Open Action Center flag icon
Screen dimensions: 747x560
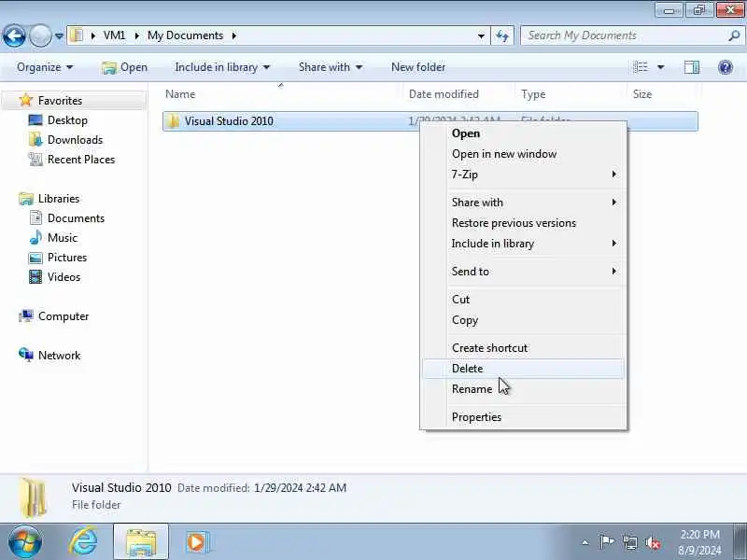606,542
